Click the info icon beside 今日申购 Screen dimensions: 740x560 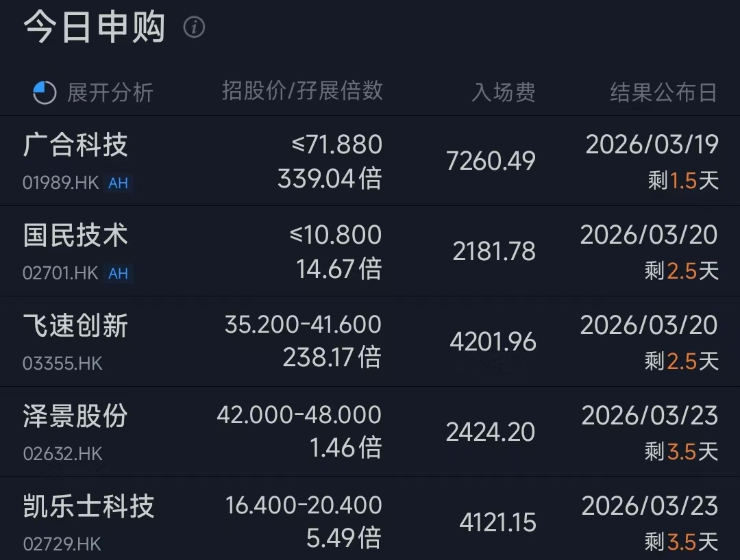point(195,27)
